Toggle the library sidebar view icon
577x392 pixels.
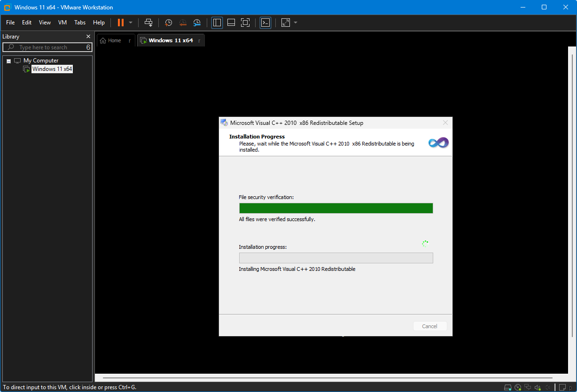217,23
